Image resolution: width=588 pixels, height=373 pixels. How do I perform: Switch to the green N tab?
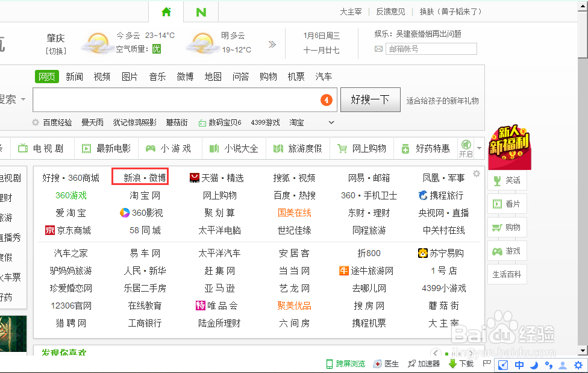click(x=201, y=13)
